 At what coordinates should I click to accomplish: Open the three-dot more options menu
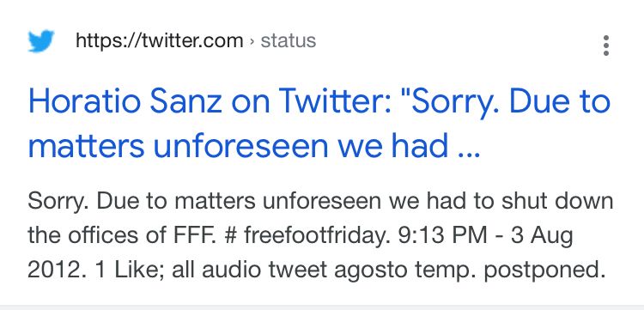606,46
